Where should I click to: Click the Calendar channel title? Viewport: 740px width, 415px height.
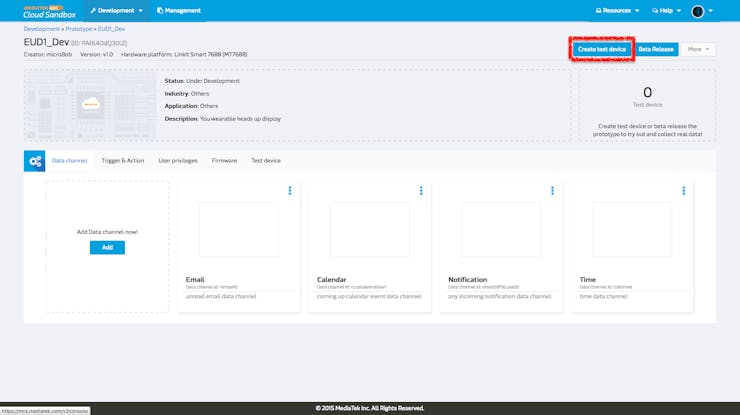pos(331,279)
